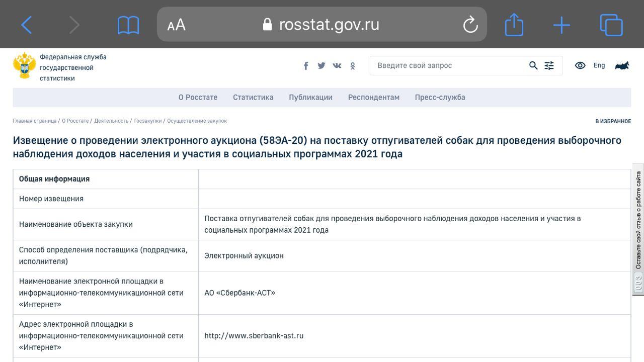Open the Статистика menu

click(253, 98)
